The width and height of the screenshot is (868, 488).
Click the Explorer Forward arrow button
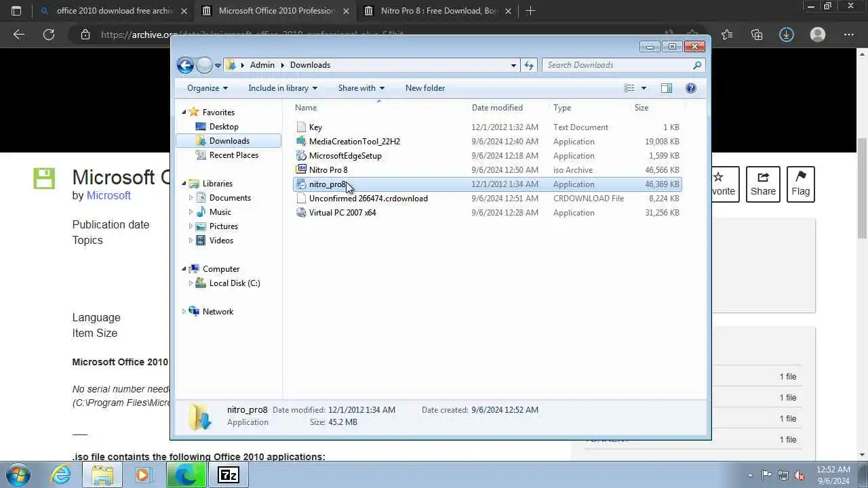[x=204, y=65]
